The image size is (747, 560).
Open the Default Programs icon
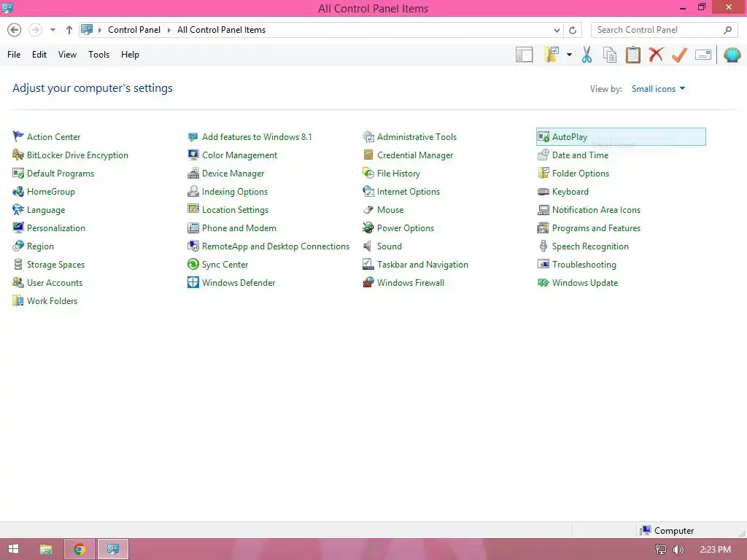coord(18,174)
